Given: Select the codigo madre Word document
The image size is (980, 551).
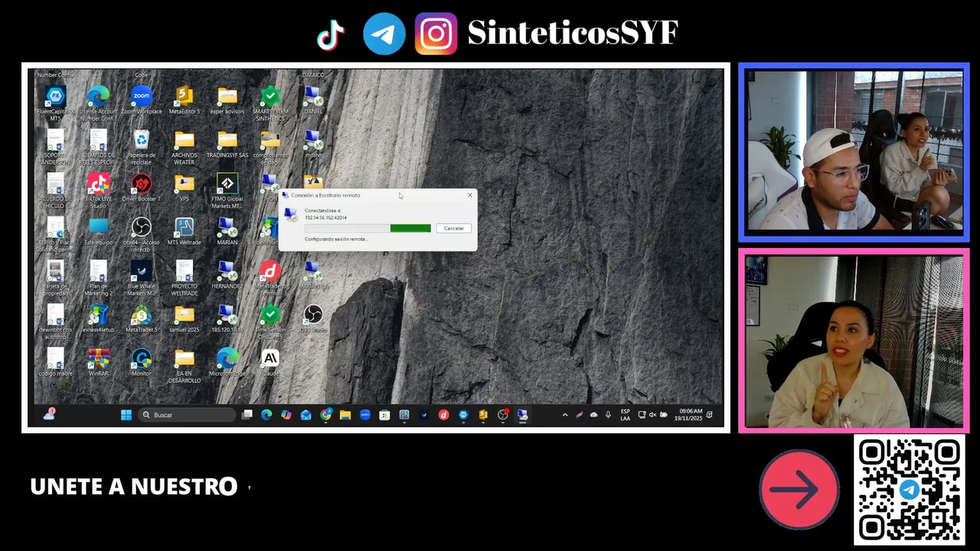Looking at the screenshot, I should [55, 362].
